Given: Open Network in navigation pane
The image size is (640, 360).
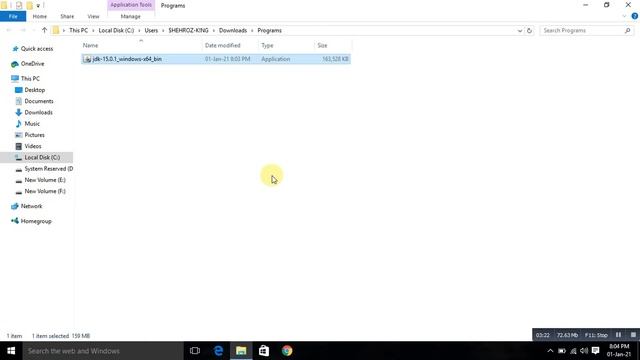Looking at the screenshot, I should click(x=31, y=206).
